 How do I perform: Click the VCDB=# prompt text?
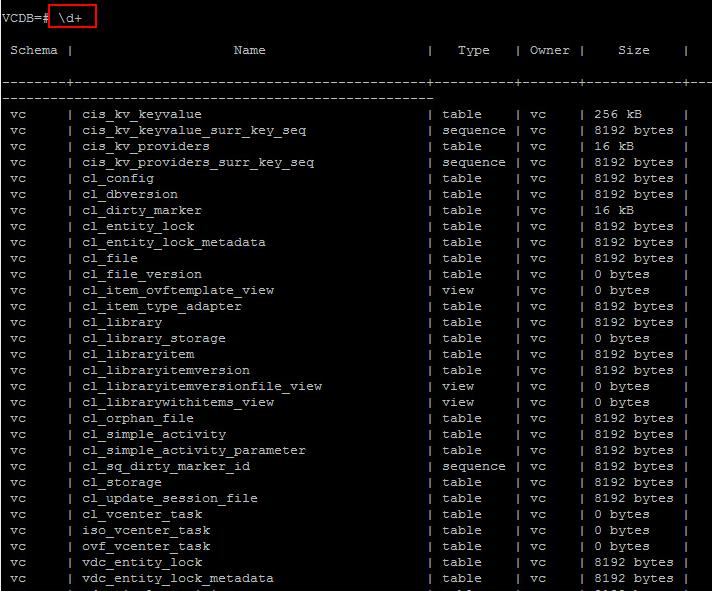click(26, 18)
